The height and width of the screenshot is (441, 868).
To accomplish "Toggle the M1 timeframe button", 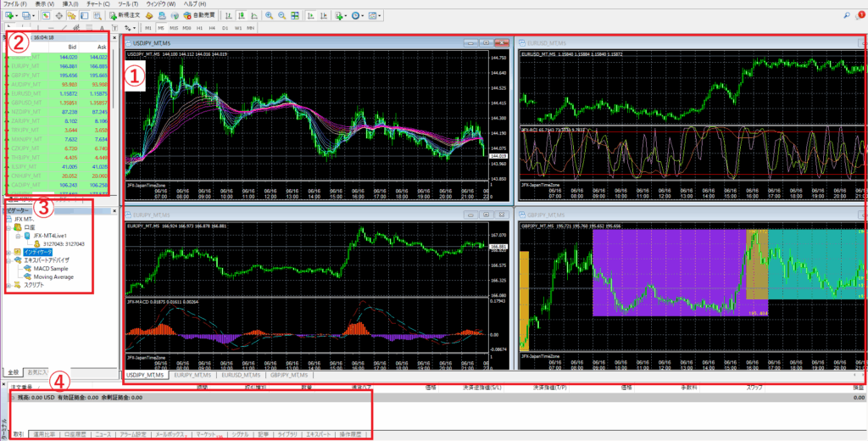I will pyautogui.click(x=148, y=28).
